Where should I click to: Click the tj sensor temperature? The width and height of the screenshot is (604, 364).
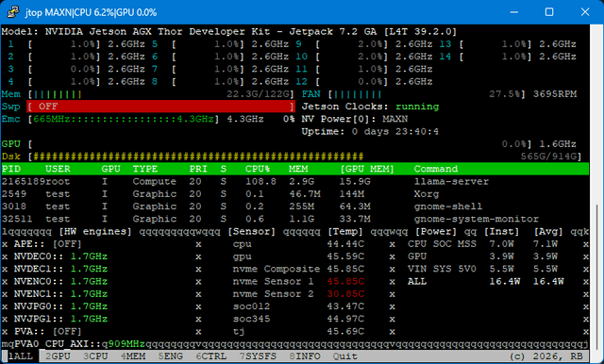point(345,331)
